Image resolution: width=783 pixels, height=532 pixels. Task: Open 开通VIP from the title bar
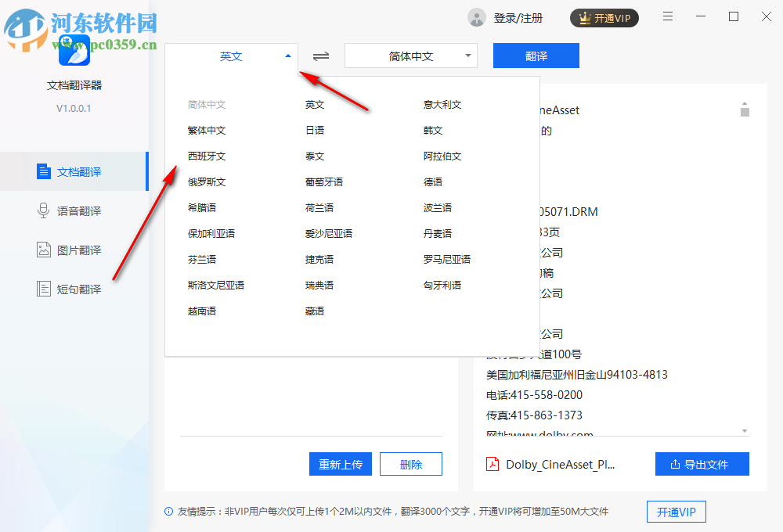[x=604, y=17]
